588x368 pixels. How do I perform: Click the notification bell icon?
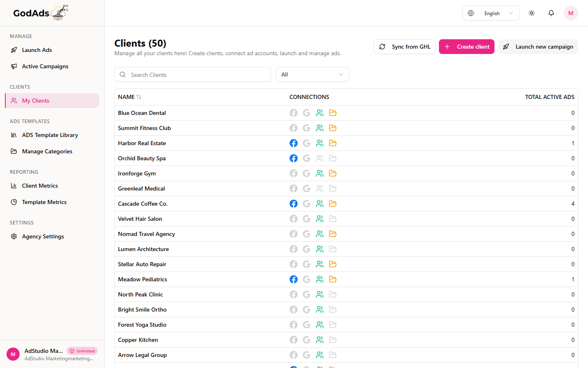tap(551, 13)
